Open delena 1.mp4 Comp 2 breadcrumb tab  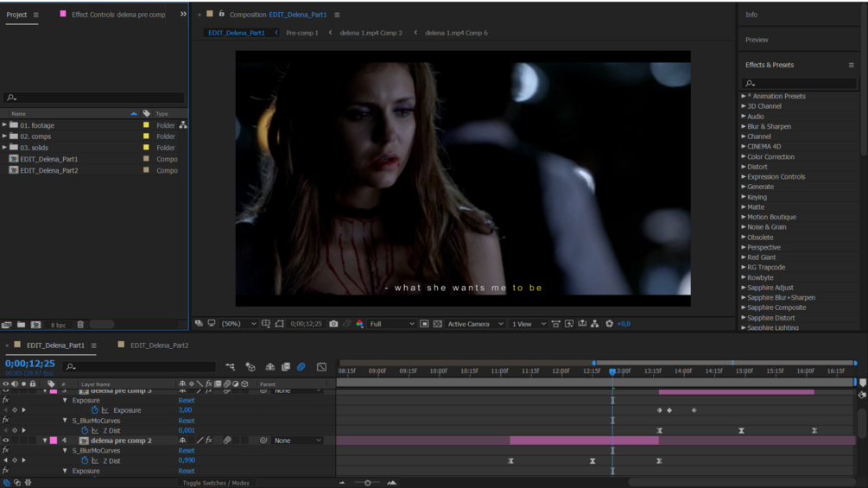(371, 33)
